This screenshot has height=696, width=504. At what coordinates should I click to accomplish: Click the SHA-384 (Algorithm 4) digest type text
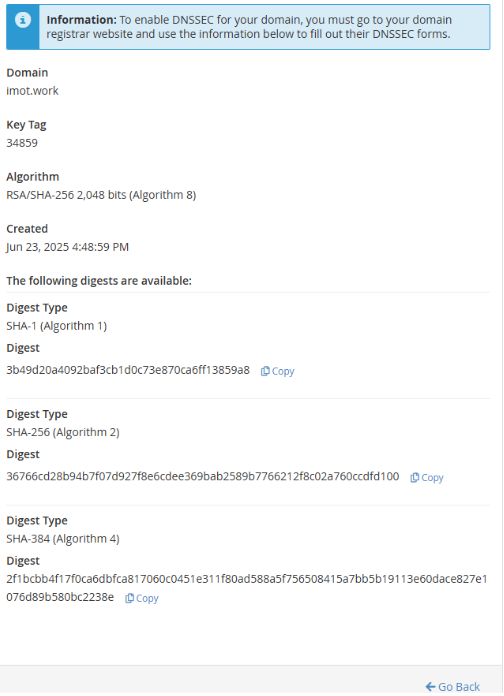click(x=63, y=539)
